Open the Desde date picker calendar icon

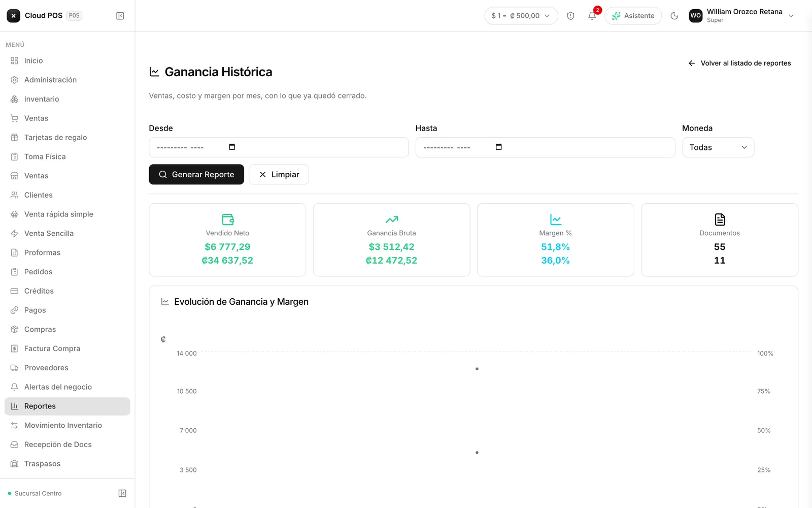(x=232, y=147)
